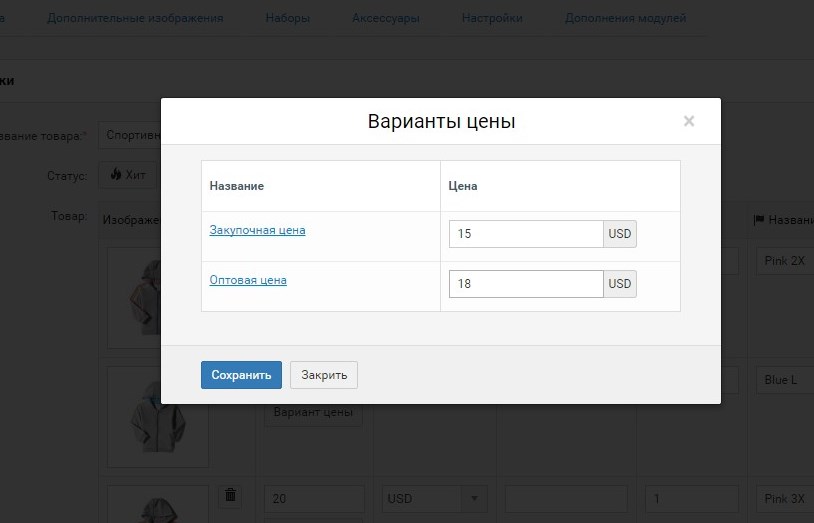The height and width of the screenshot is (523, 814).
Task: Delete product row via trash icon
Action: point(230,495)
